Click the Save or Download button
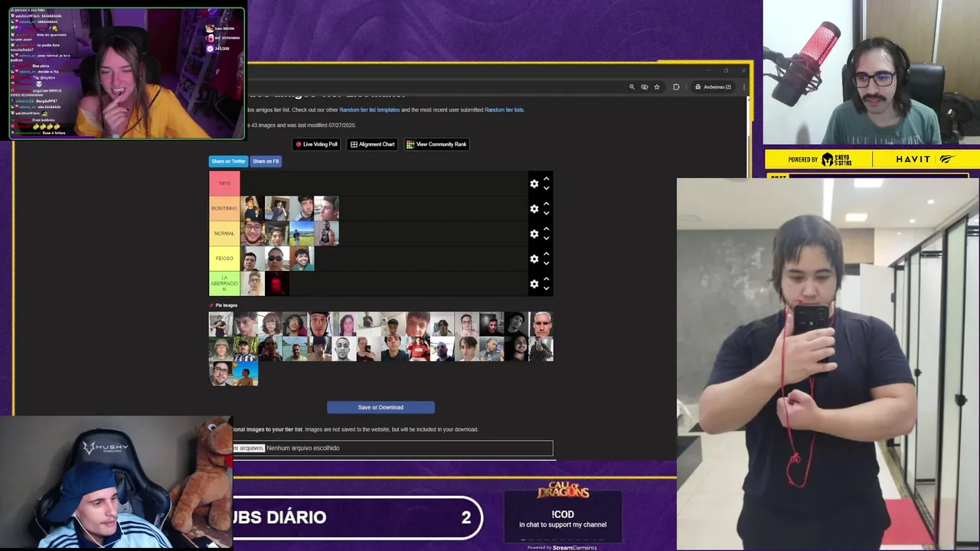This screenshot has height=551, width=980. point(381,407)
